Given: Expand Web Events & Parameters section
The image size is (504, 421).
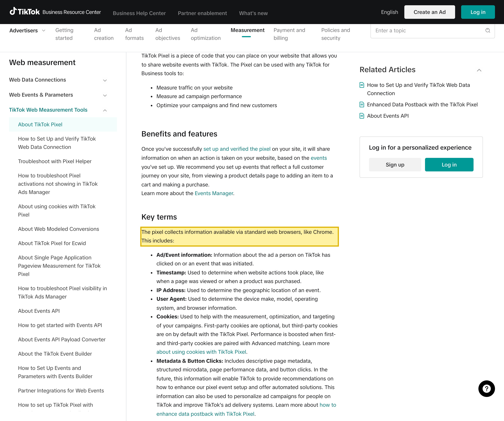Looking at the screenshot, I should (105, 95).
